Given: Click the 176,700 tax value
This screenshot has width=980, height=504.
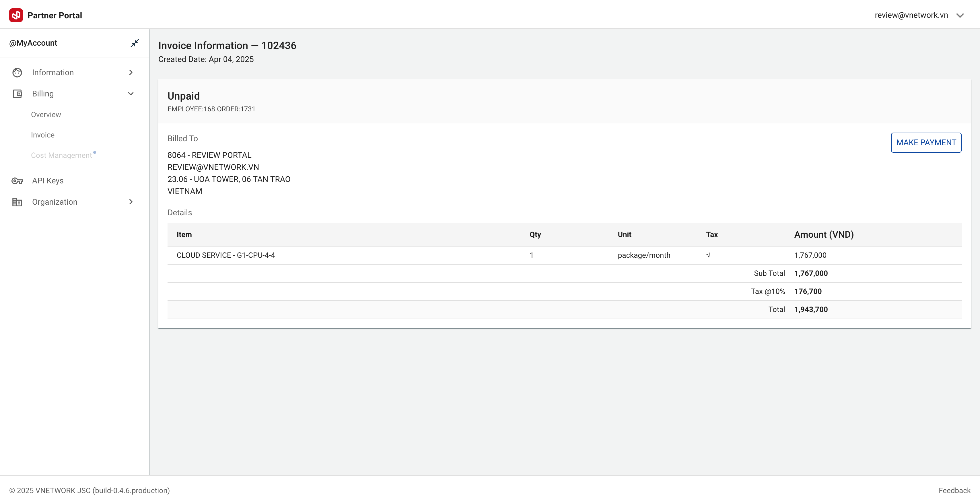Looking at the screenshot, I should [x=808, y=291].
